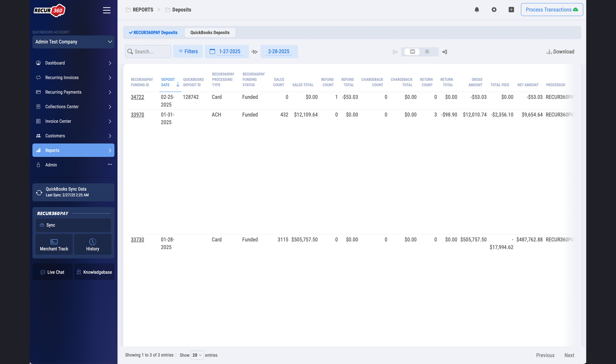Viewport: 616px width, 364px height.
Task: Click the Recurring Payments card icon
Action: pos(38,92)
